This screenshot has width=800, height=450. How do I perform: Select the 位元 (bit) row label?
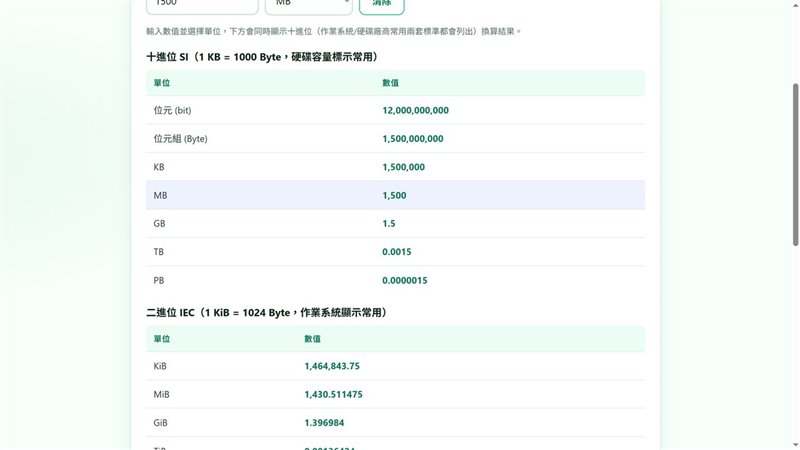click(172, 110)
